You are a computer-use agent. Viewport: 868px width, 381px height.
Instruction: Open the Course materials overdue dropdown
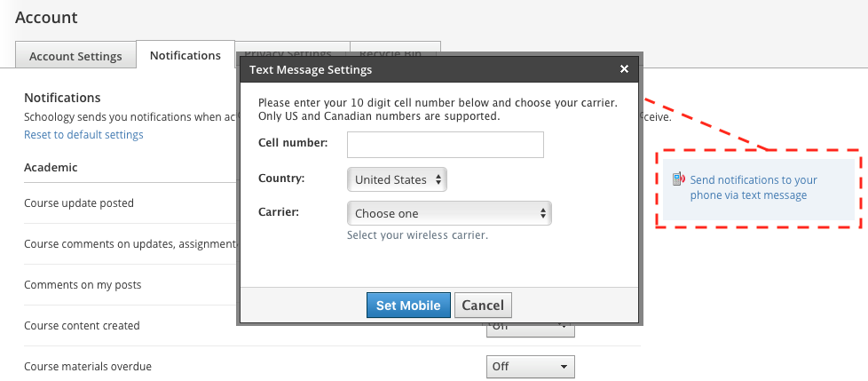tap(531, 366)
